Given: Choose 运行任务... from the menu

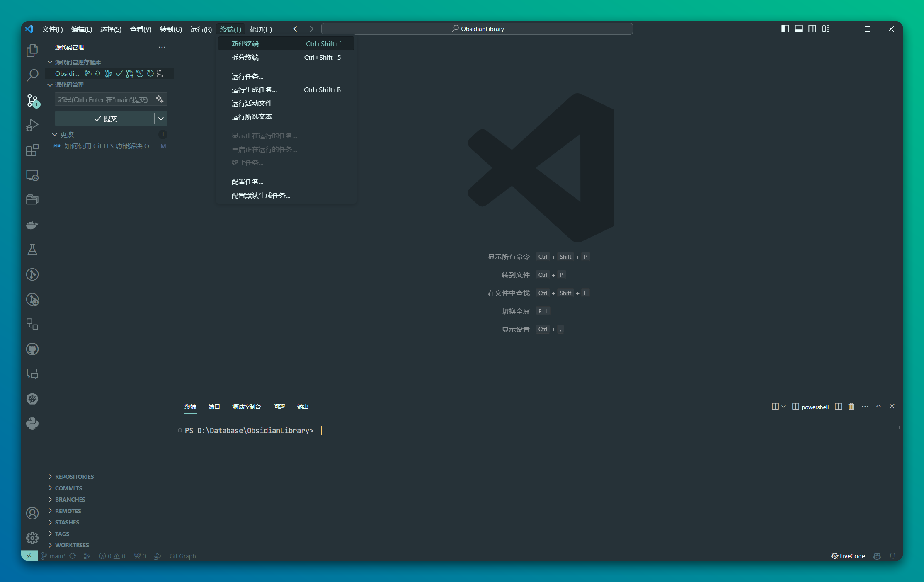Looking at the screenshot, I should pyautogui.click(x=286, y=76).
